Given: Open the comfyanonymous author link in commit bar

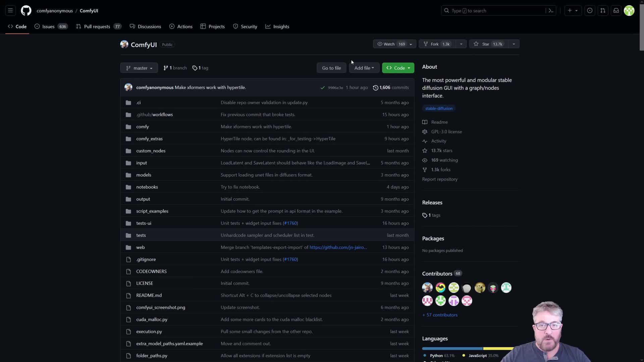Looking at the screenshot, I should click(155, 87).
